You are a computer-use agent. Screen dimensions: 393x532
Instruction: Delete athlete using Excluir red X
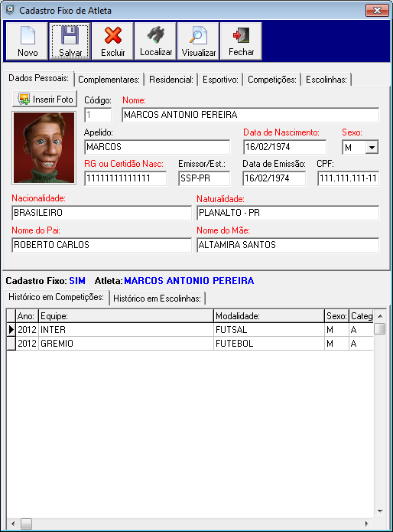tap(113, 35)
